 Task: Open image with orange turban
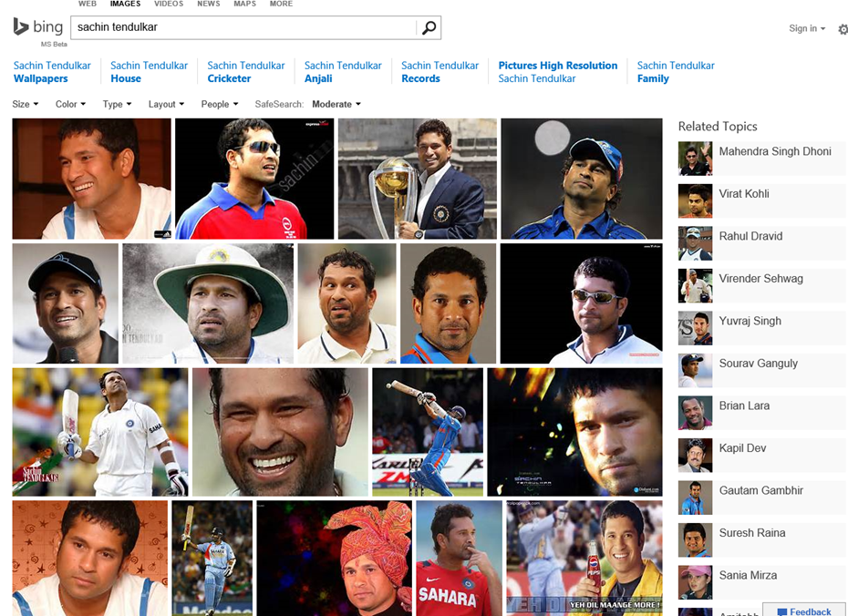click(335, 559)
